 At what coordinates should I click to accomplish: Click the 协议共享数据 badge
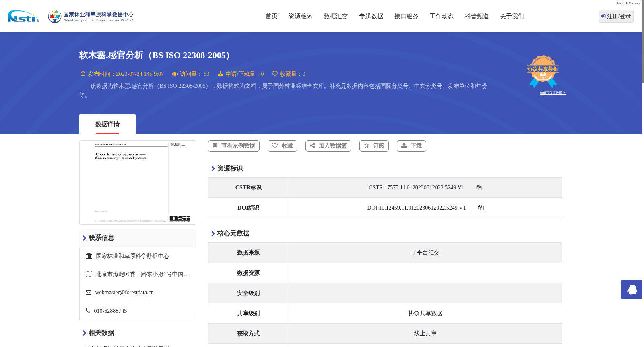click(543, 71)
